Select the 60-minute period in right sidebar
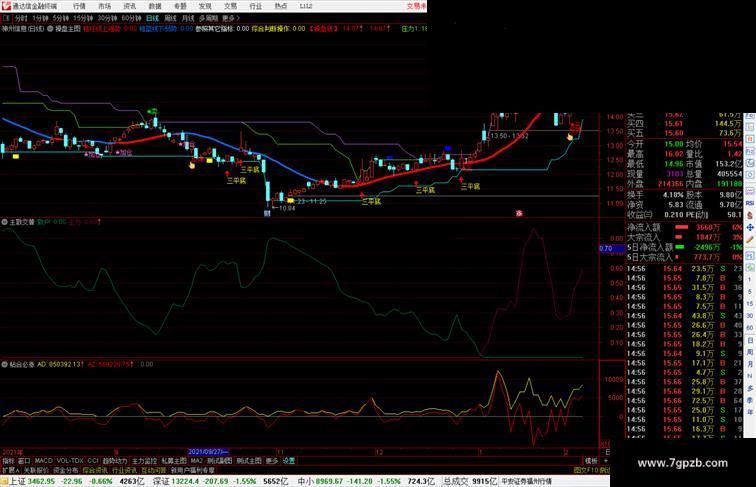This screenshot has height=487, width=756. point(750,328)
